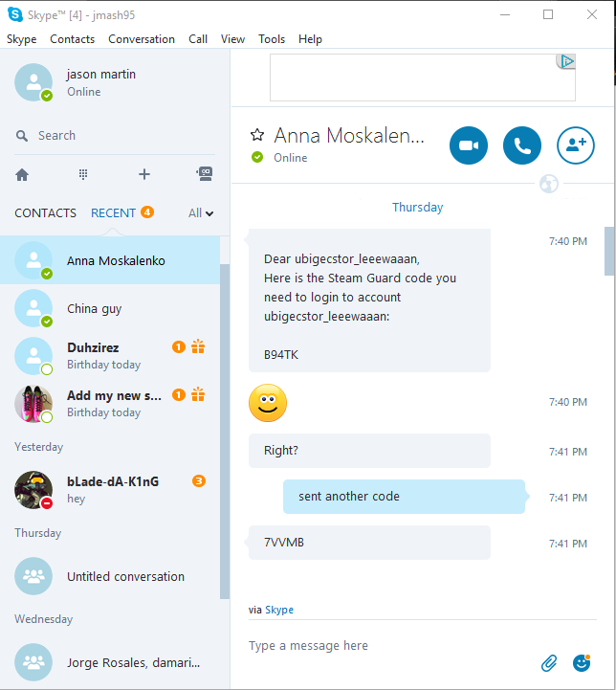Open the emoticon picker
The width and height of the screenshot is (616, 690).
[x=582, y=663]
